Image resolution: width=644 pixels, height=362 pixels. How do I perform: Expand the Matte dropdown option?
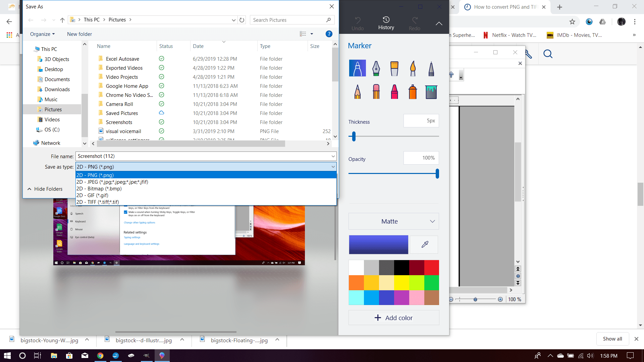[x=432, y=222]
